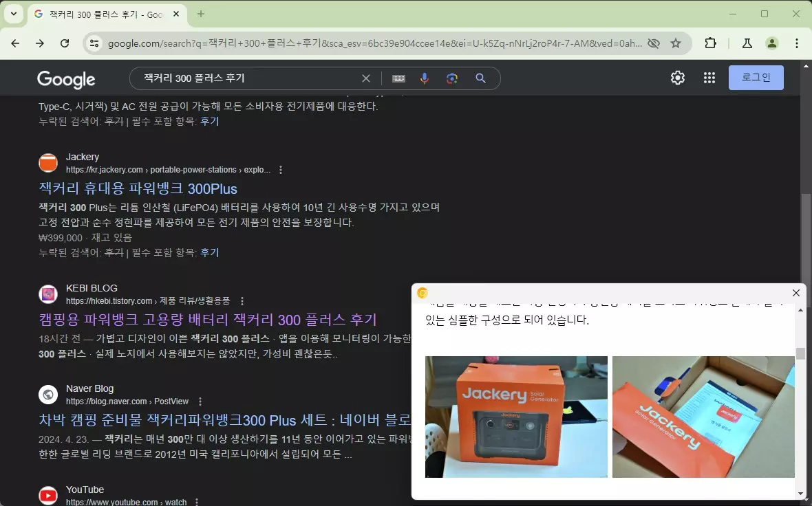The image size is (812, 506).
Task: Open the Google apps grid
Action: 709,78
